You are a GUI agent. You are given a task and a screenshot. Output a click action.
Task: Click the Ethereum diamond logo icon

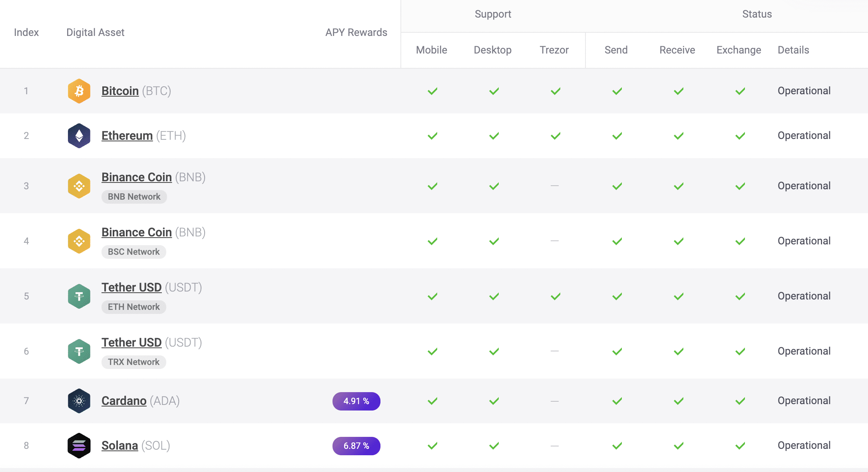click(79, 136)
